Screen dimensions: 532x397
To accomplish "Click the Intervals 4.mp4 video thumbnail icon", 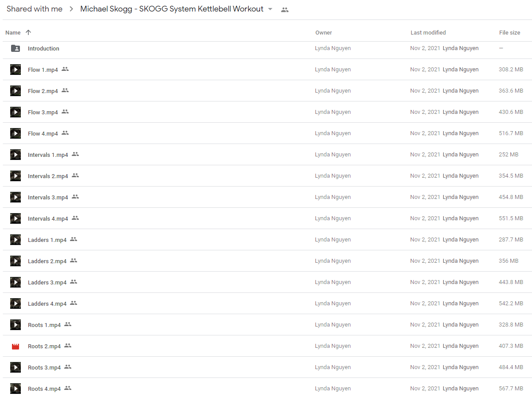I will pyautogui.click(x=16, y=218).
